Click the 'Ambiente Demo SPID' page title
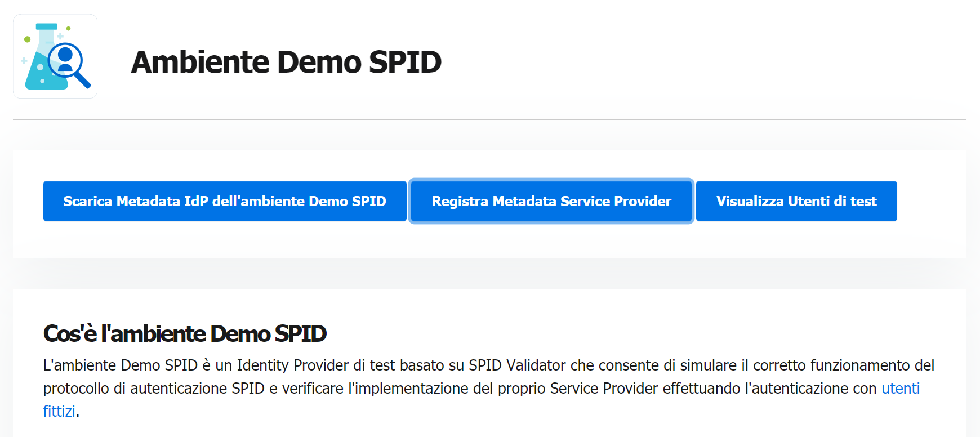 [x=286, y=62]
